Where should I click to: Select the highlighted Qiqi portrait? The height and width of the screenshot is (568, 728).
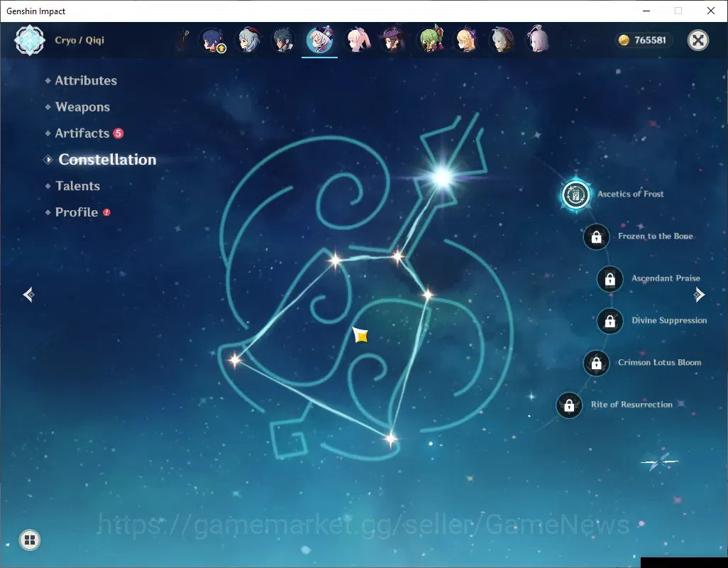[x=319, y=40]
